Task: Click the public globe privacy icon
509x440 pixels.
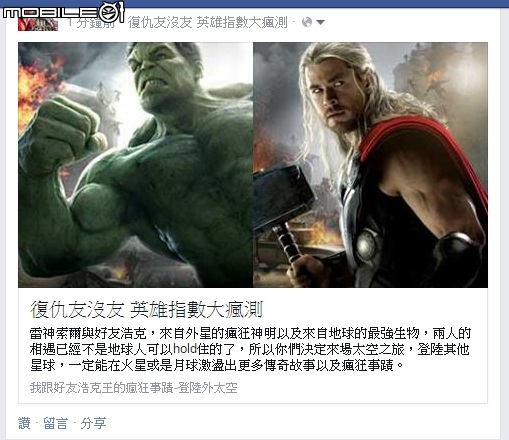Action: point(307,22)
